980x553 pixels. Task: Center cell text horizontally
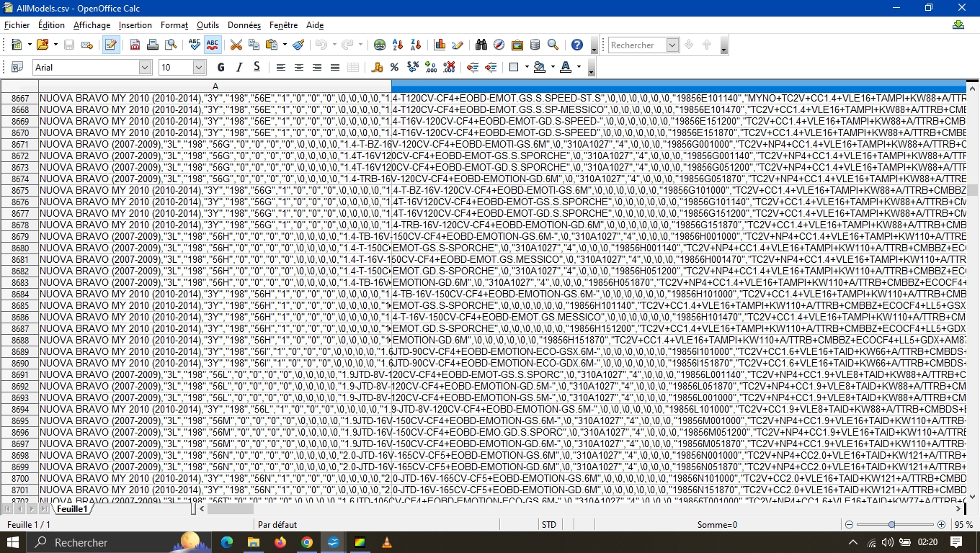[298, 67]
